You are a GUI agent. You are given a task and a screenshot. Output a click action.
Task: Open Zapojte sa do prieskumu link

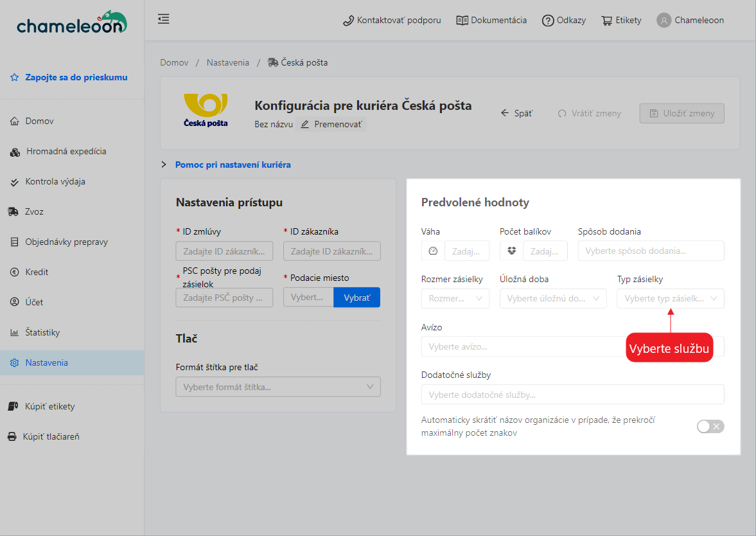76,78
